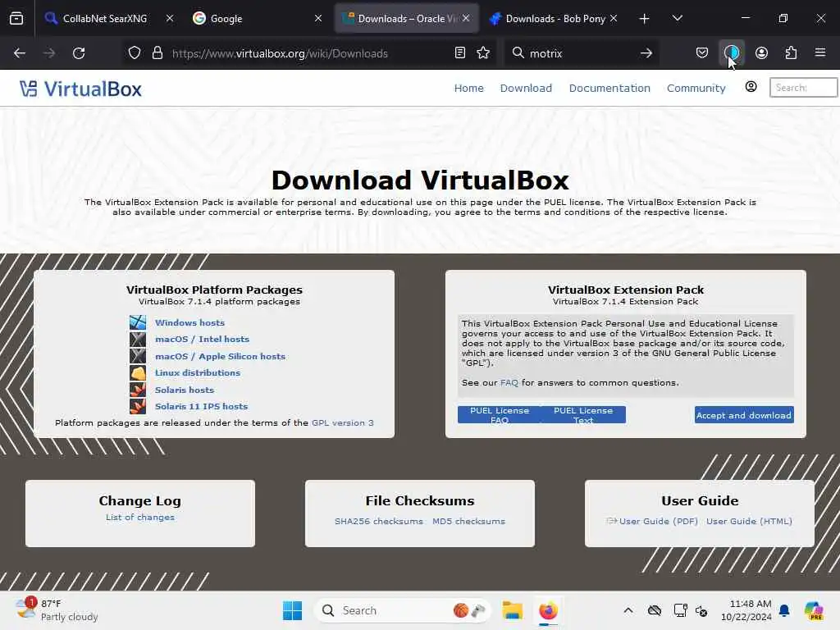Click the Solaris hosts icon
Viewport: 840px width, 630px height.
[x=138, y=390]
